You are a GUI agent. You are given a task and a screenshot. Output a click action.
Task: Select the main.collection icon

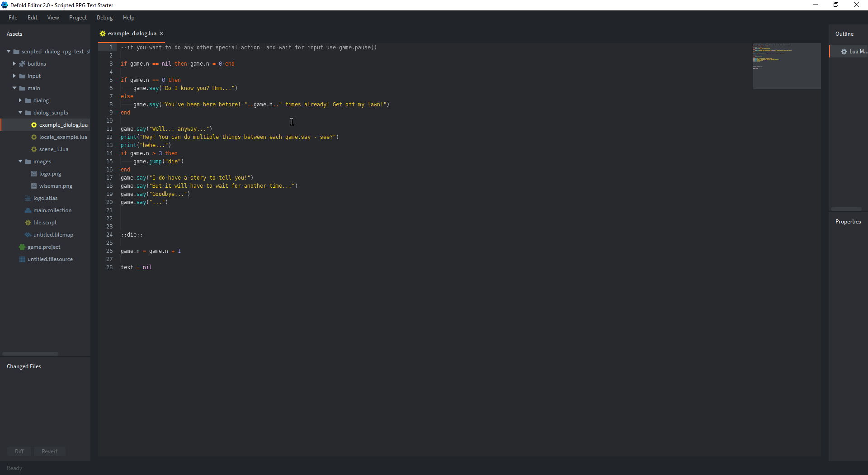(28, 210)
